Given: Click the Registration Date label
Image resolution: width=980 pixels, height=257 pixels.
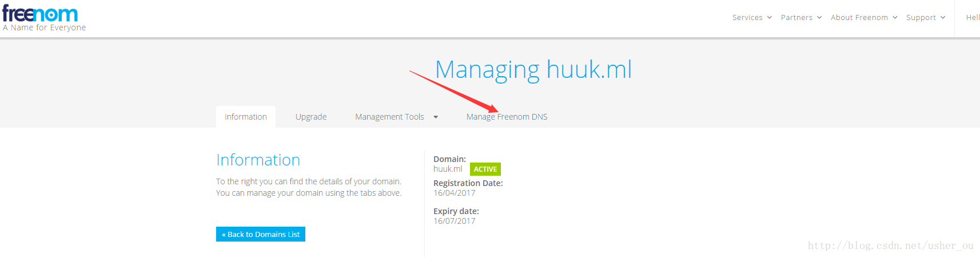Looking at the screenshot, I should (x=468, y=183).
